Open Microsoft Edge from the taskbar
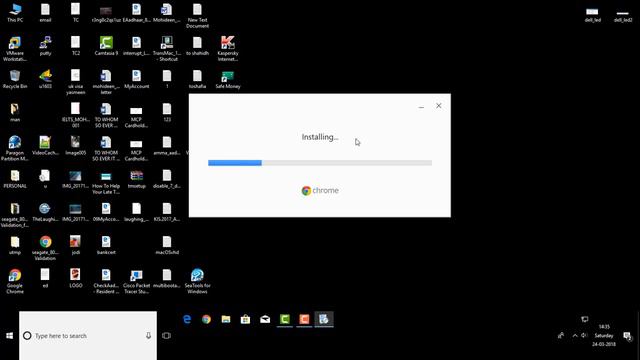Image resolution: width=640 pixels, height=360 pixels. pyautogui.click(x=187, y=319)
